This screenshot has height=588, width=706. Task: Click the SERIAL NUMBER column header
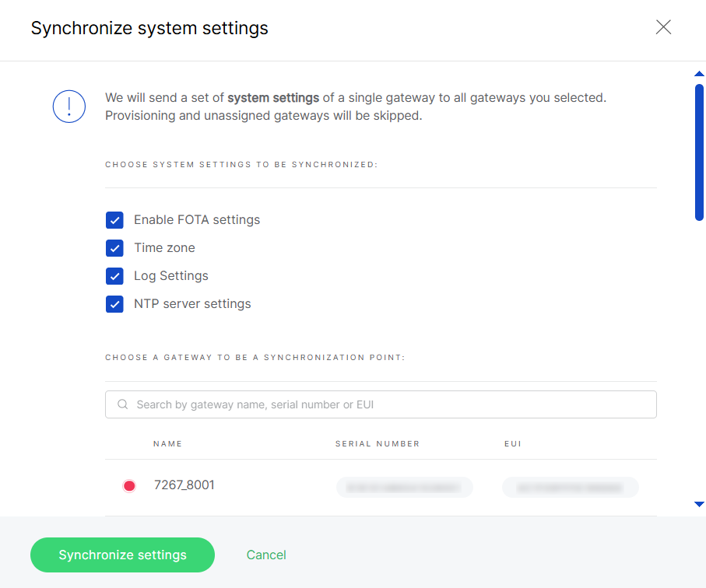pyautogui.click(x=376, y=444)
